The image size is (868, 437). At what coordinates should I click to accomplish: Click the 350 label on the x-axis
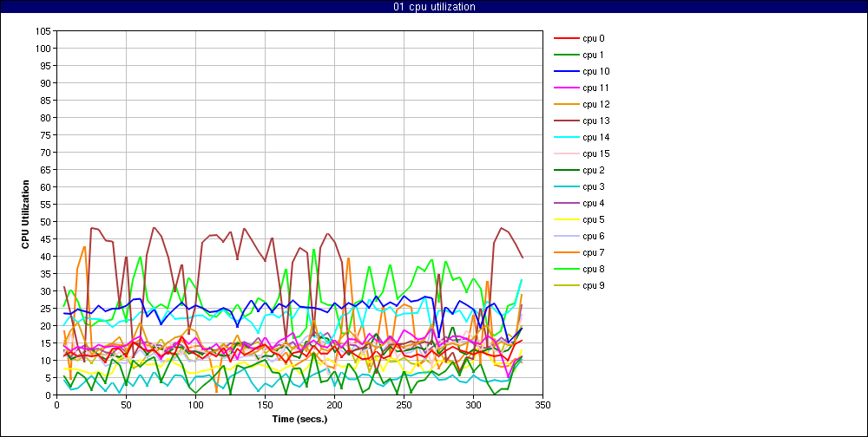tap(542, 405)
